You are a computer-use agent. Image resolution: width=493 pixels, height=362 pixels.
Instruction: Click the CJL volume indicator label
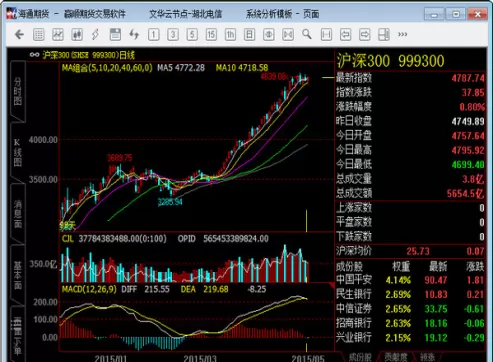[68, 239]
